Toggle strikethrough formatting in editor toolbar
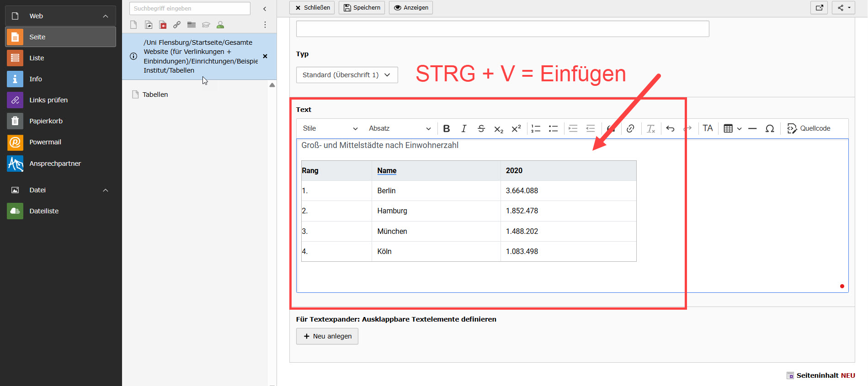 (481, 128)
